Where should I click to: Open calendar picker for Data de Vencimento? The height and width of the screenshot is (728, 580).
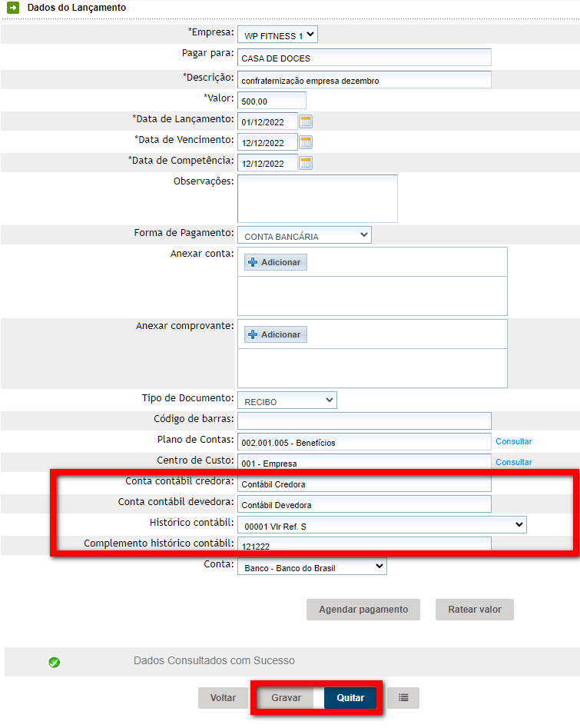point(306,142)
